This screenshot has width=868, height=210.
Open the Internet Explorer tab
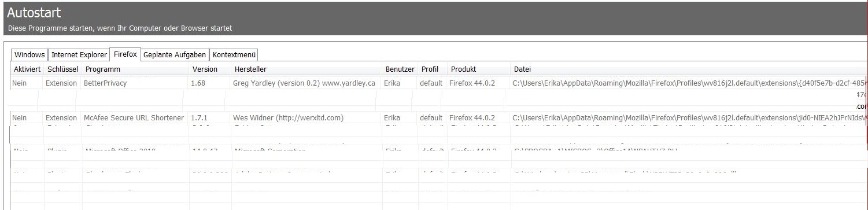(x=79, y=55)
